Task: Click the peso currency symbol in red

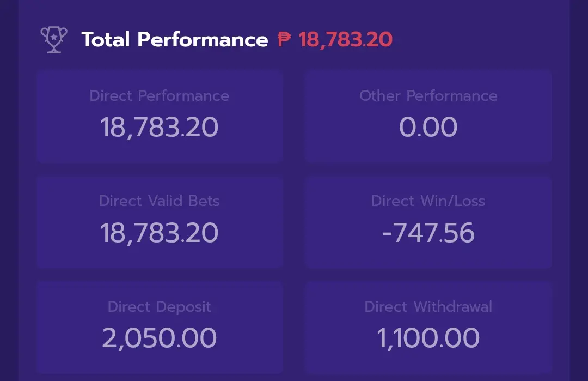Action: tap(284, 39)
